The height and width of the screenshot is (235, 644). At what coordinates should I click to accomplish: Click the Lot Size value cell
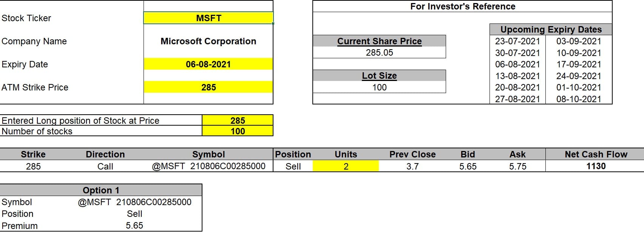pyautogui.click(x=379, y=87)
